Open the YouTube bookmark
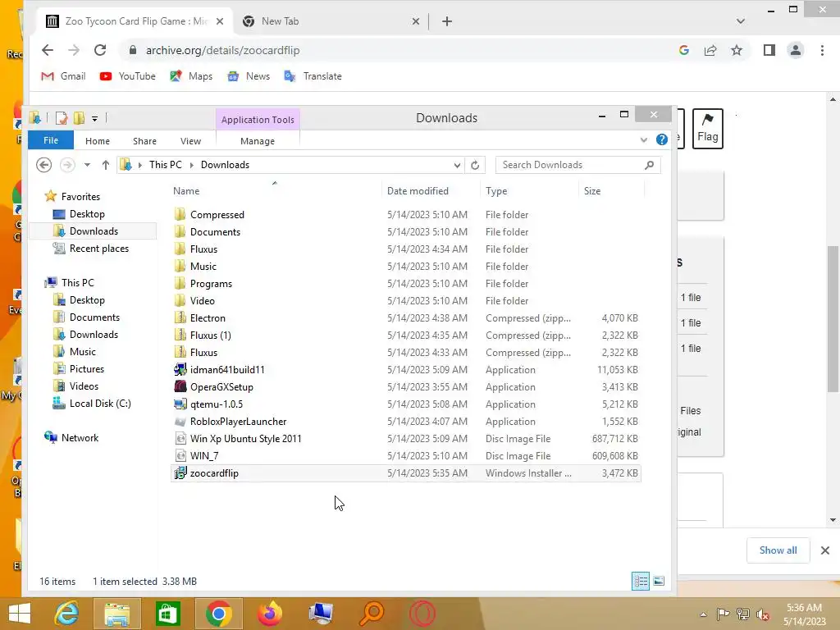840x630 pixels. 127,76
